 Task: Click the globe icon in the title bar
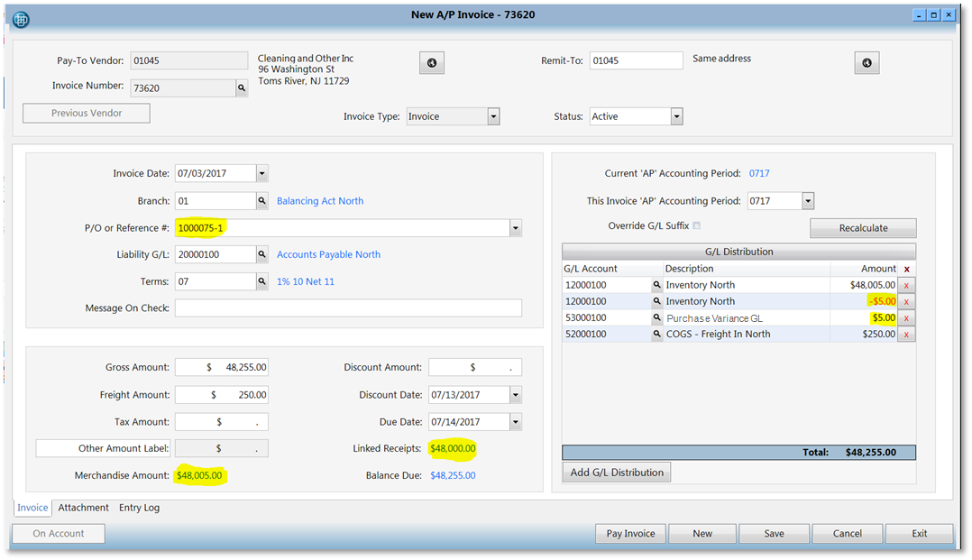(20, 19)
